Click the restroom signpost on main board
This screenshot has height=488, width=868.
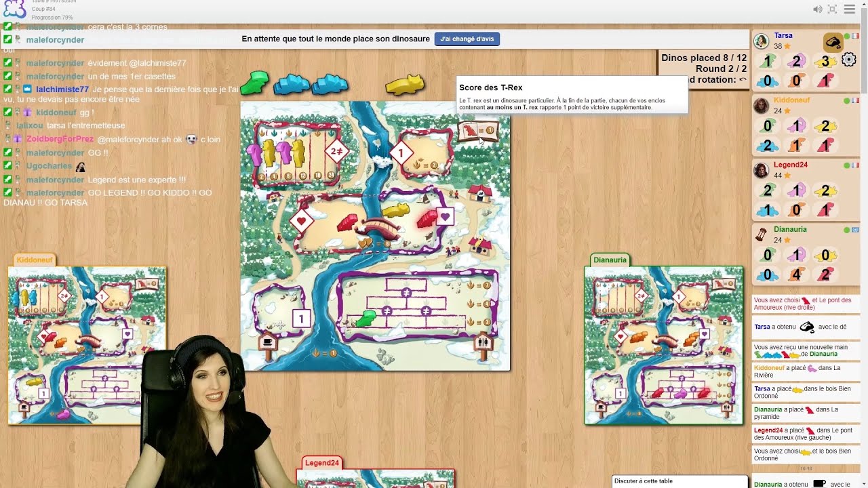coord(482,344)
